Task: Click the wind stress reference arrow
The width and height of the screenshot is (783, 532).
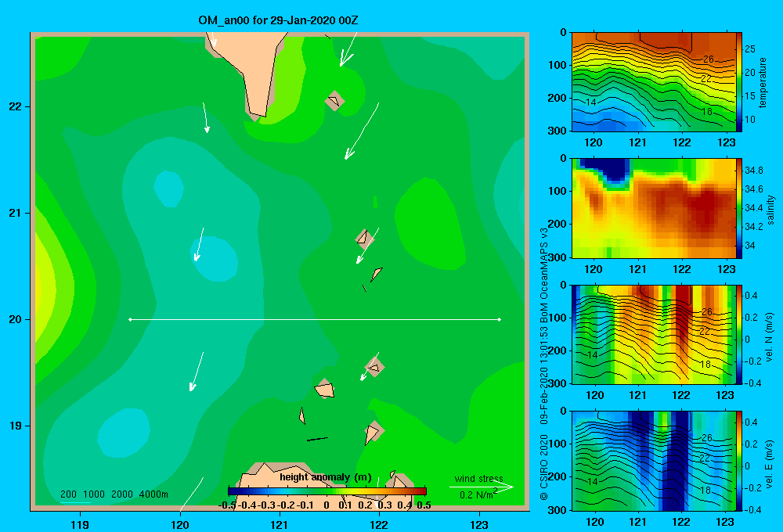Action: click(482, 487)
